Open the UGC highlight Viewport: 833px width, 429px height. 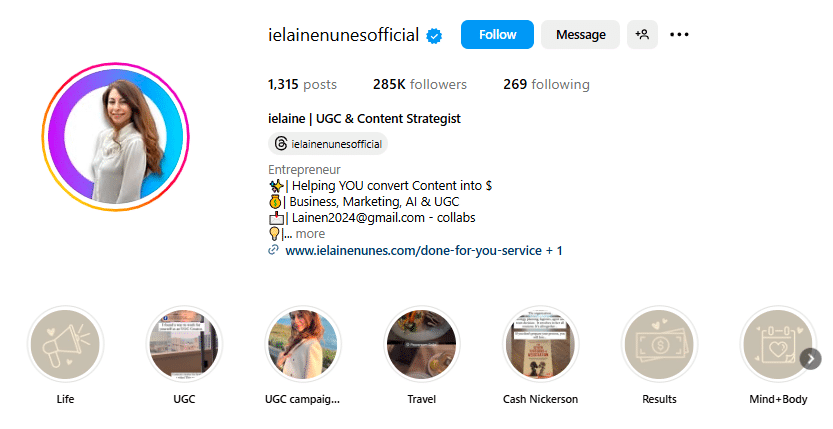184,345
